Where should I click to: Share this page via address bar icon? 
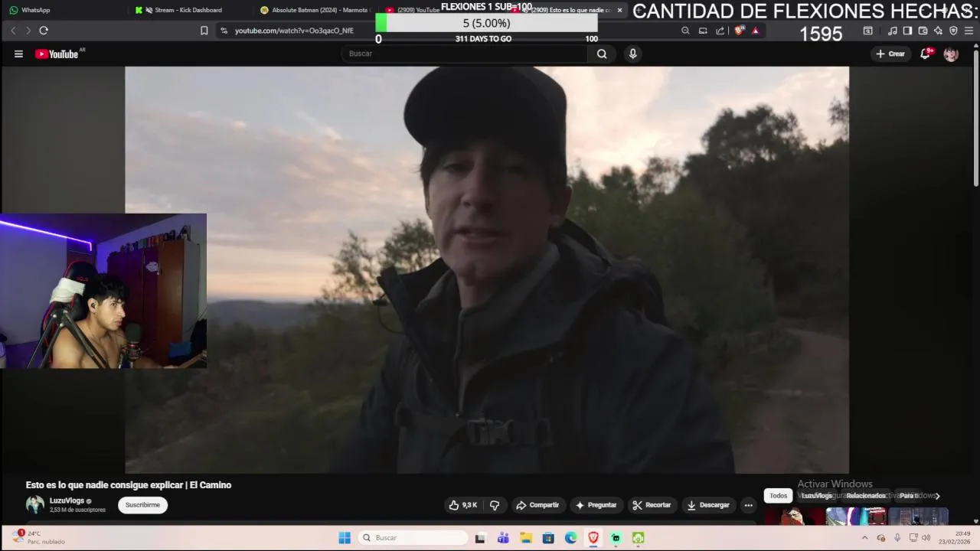click(720, 31)
